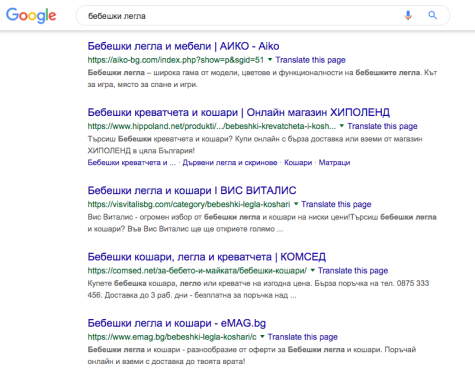Image resolution: width=475 pixels, height=380 pixels.
Task: Click the Google logo
Action: pyautogui.click(x=31, y=15)
